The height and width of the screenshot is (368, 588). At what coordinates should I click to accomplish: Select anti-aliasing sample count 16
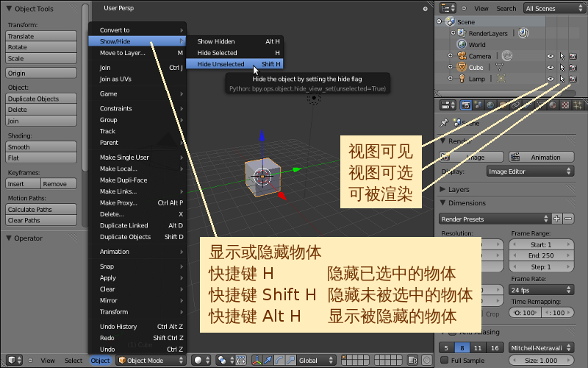(495, 347)
